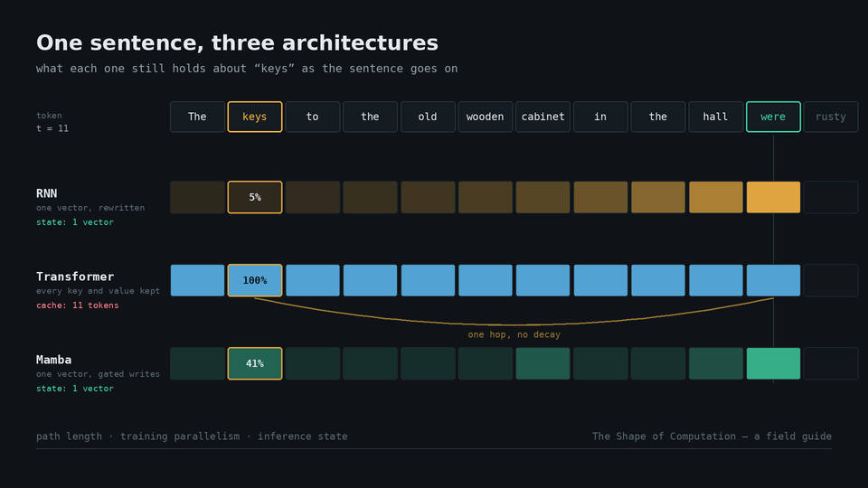868x488 pixels.
Task: Click the 'wooden' token box
Action: 485,117
